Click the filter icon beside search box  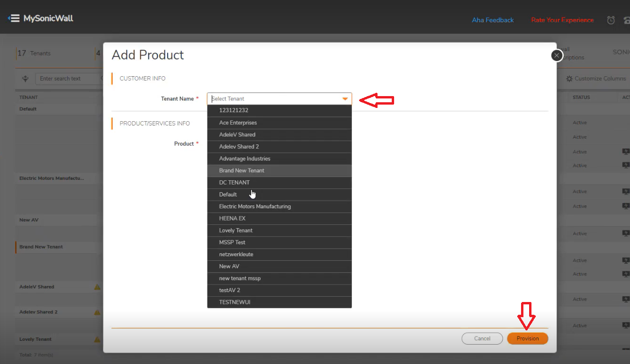tap(26, 79)
